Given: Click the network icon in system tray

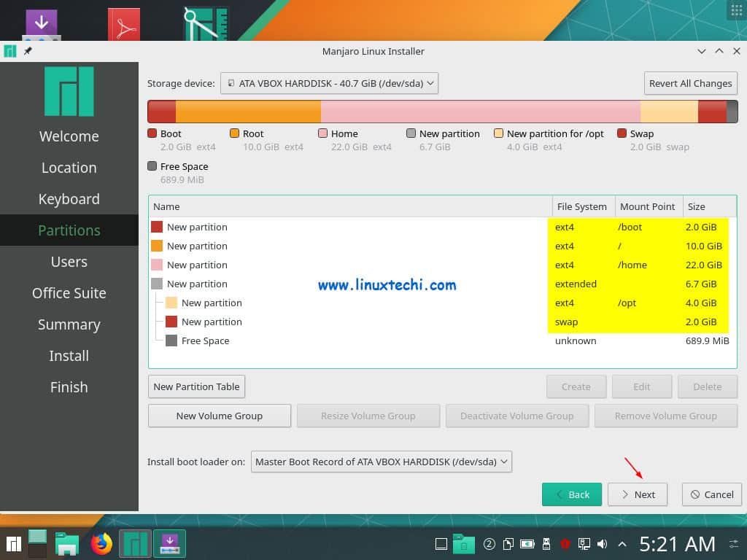Looking at the screenshot, I should click(584, 544).
